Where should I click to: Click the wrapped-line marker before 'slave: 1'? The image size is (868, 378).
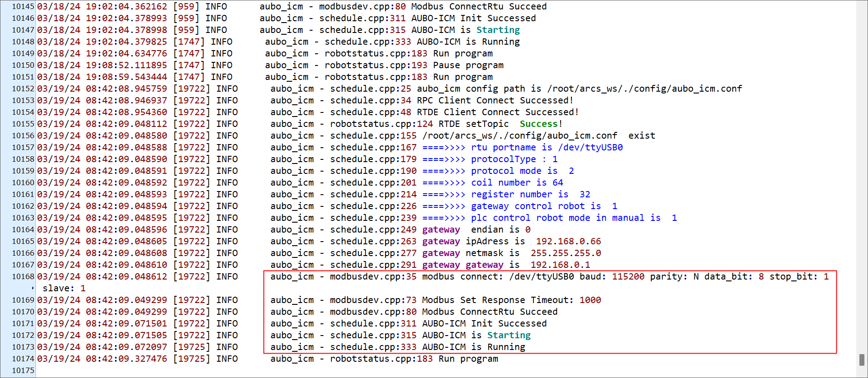(33, 288)
